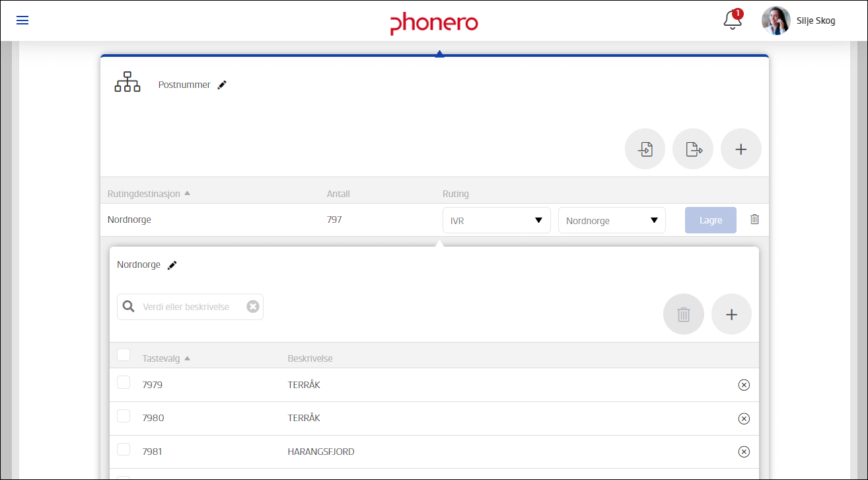Remove entry 7980 TERRÅK

(x=744, y=418)
